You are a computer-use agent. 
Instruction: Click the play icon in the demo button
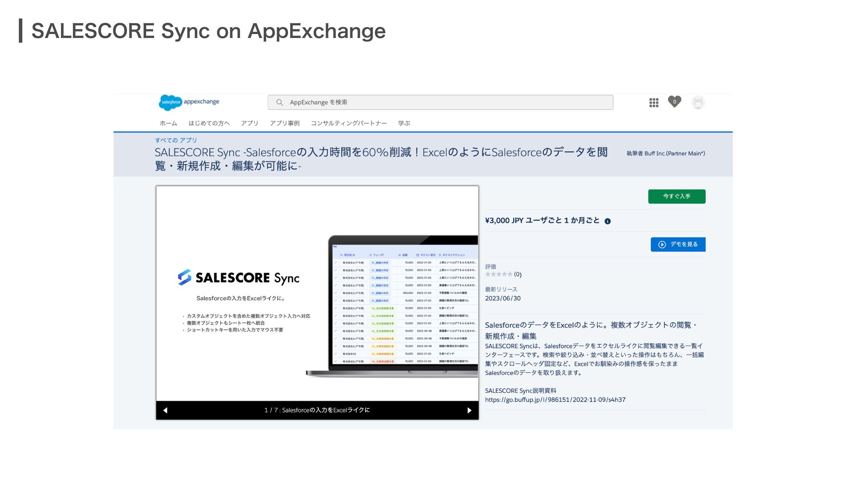[662, 244]
